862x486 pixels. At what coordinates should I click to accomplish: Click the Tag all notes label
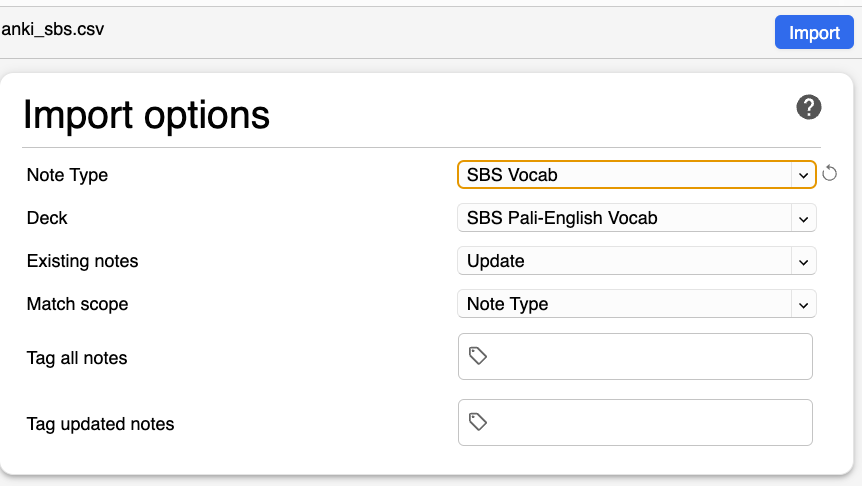(77, 358)
